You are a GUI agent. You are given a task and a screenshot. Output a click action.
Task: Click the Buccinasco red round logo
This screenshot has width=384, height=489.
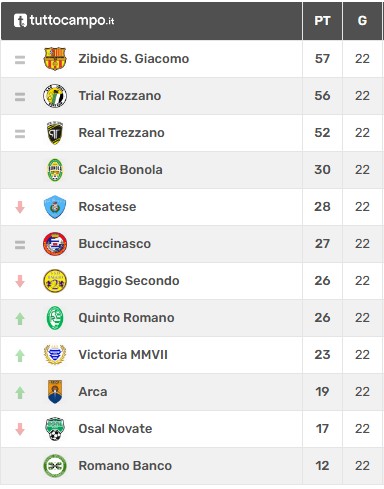[55, 244]
